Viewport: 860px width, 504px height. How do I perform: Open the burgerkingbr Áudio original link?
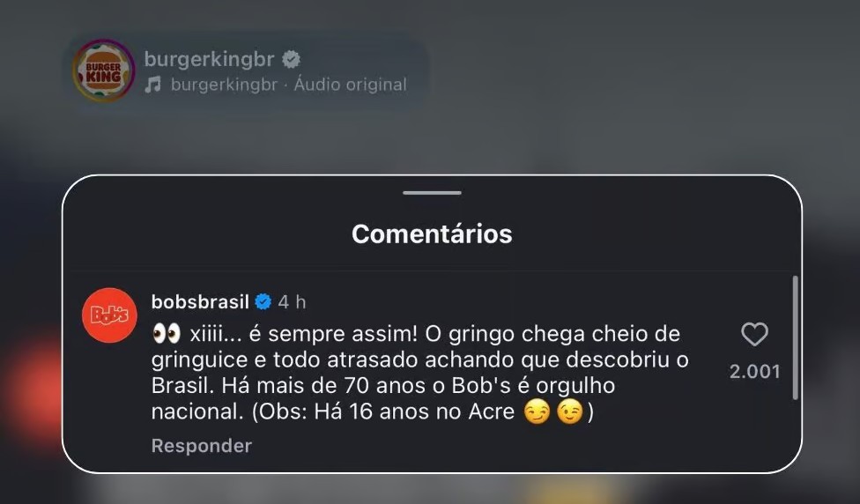289,85
